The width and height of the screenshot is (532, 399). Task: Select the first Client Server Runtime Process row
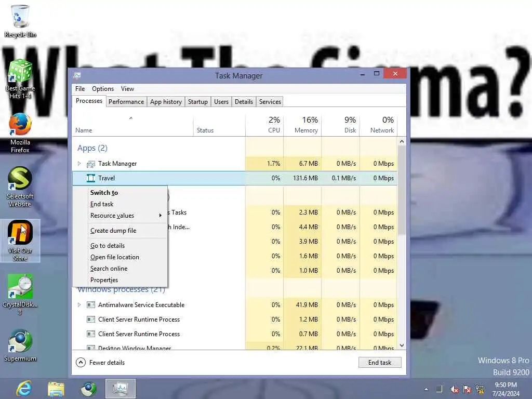click(x=234, y=320)
